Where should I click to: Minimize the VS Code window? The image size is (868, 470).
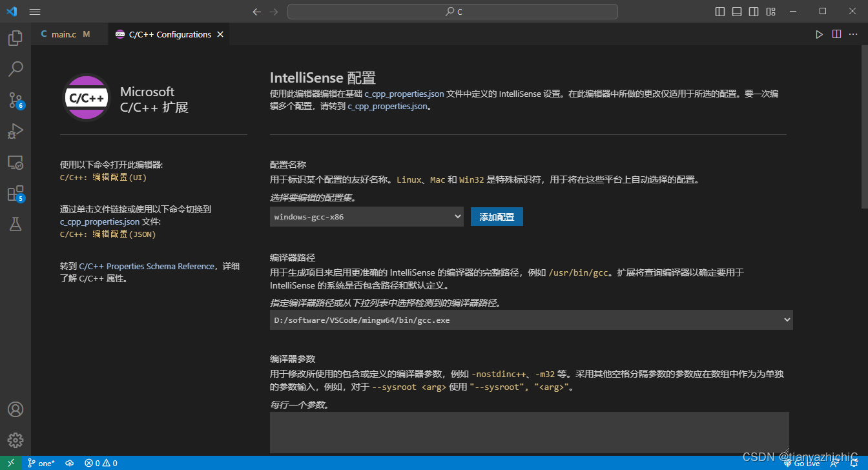[792, 11]
